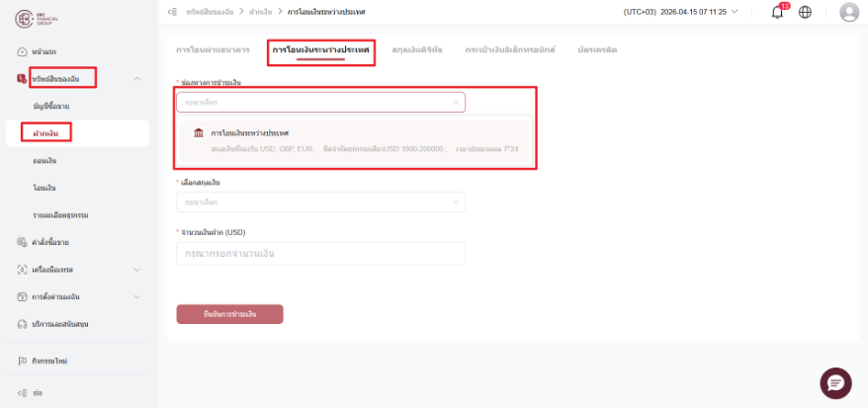Image resolution: width=868 pixels, height=408 pixels.
Task: Toggle sidebar with top breadcrumb menu icon
Action: [172, 12]
